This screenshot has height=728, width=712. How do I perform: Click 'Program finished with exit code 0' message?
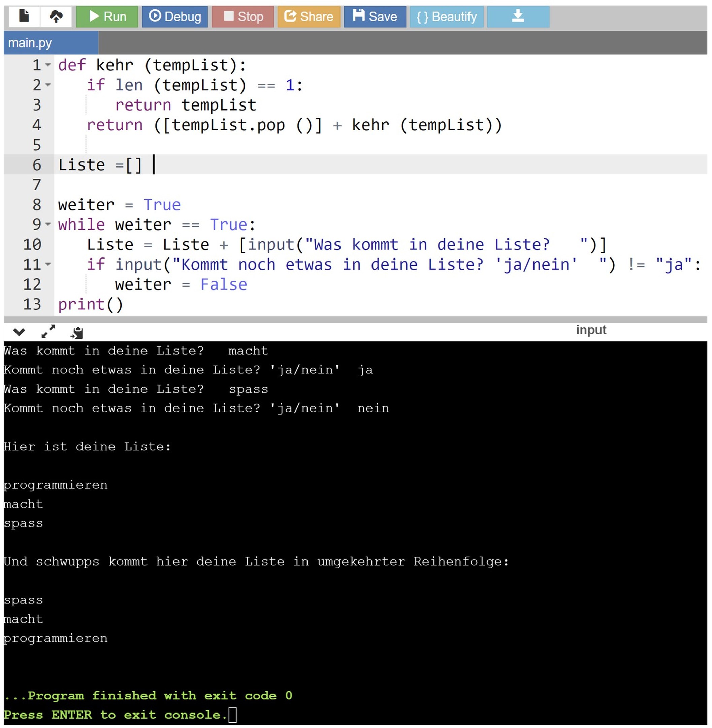click(x=148, y=695)
